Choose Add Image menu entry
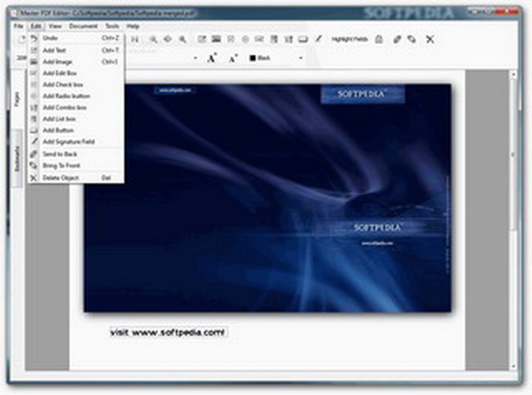The width and height of the screenshot is (532, 395). [x=76, y=62]
